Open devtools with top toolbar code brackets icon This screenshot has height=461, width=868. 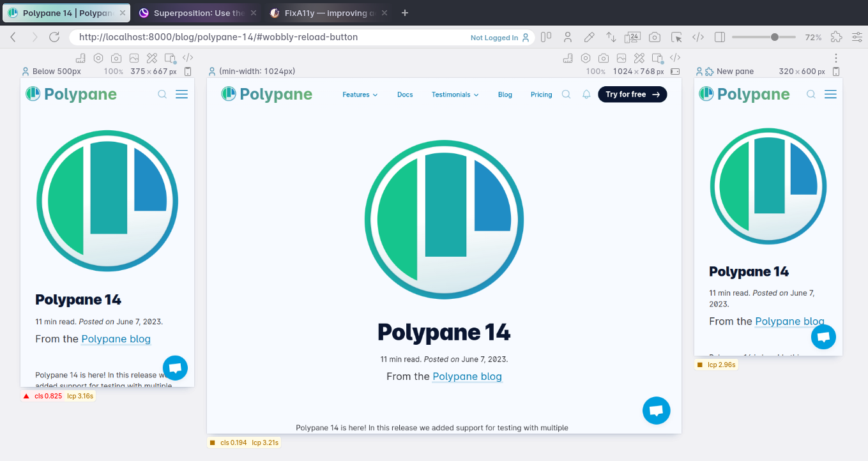(698, 37)
